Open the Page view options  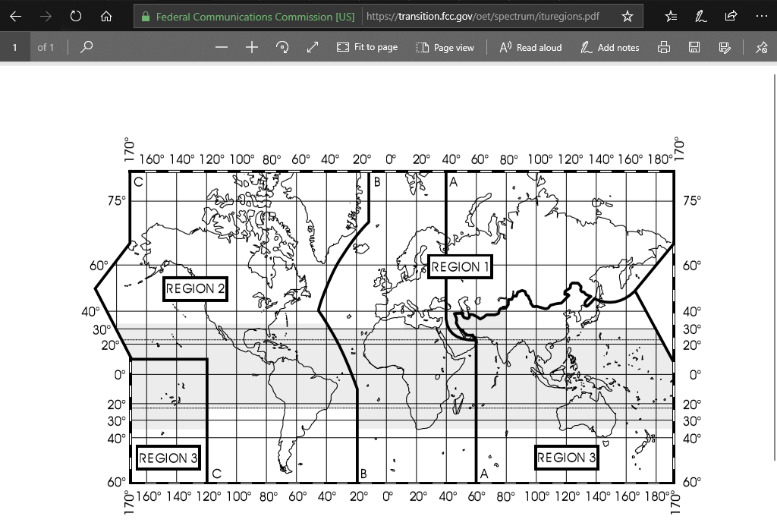point(445,48)
